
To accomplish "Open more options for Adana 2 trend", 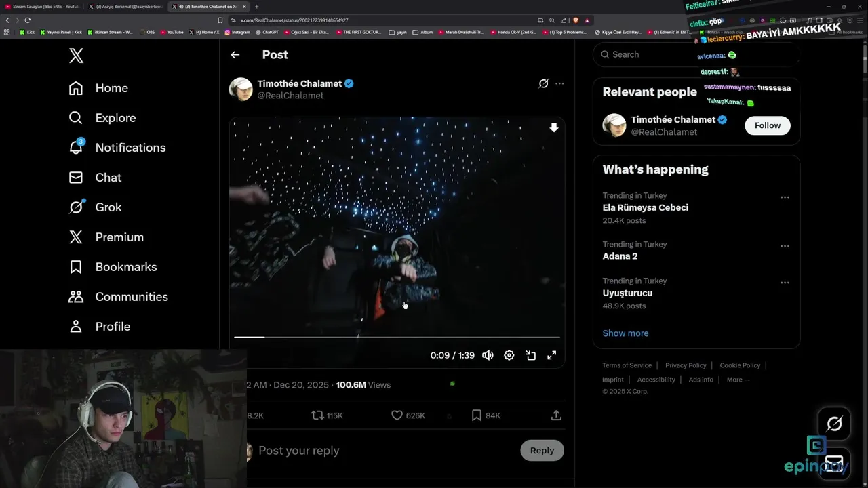I will tap(785, 246).
